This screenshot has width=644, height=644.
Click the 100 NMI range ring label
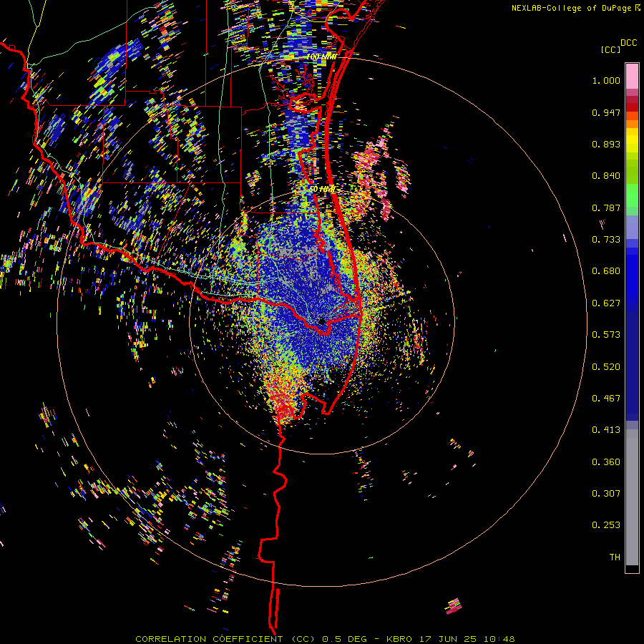point(321,57)
